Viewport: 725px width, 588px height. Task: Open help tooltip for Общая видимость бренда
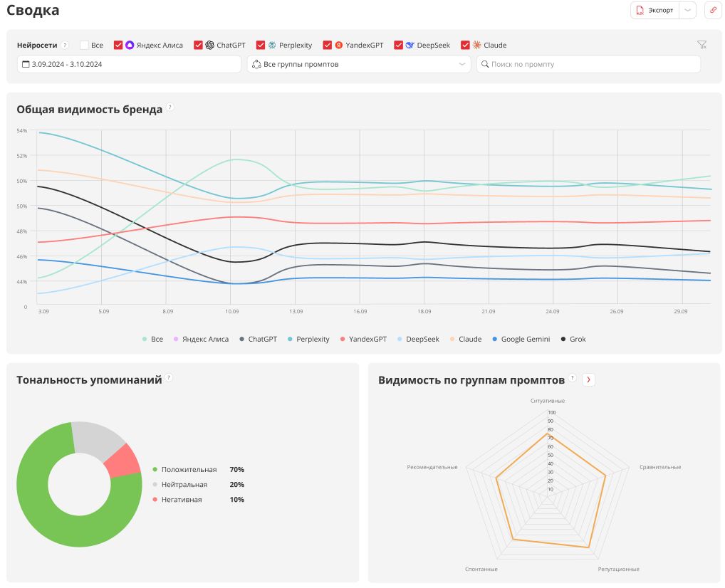[x=170, y=108]
